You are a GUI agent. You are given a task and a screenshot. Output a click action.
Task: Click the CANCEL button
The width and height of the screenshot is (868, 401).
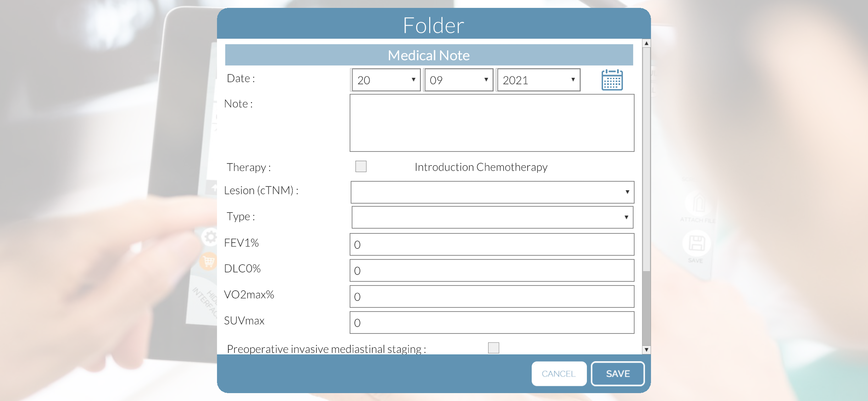tap(559, 374)
